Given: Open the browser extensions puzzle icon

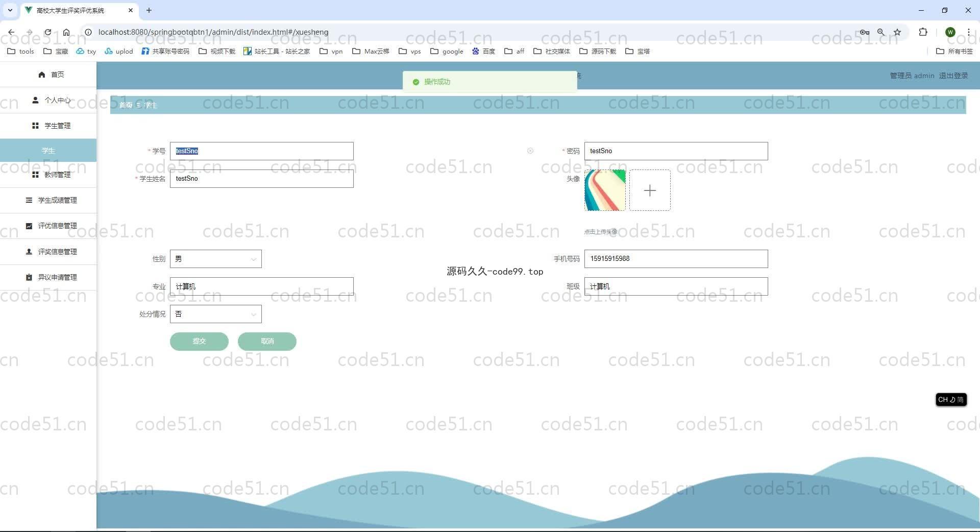Looking at the screenshot, I should click(923, 32).
